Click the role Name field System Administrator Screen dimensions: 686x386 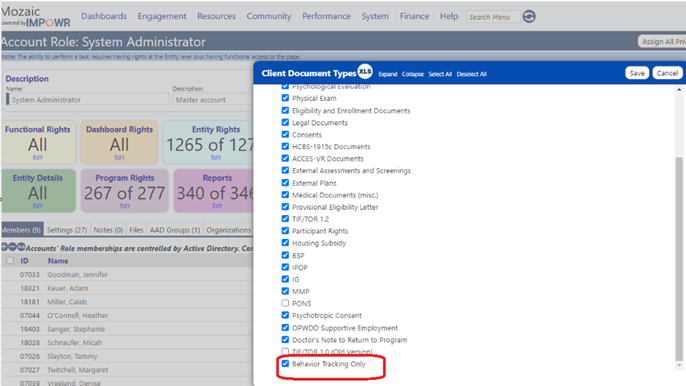coord(88,99)
